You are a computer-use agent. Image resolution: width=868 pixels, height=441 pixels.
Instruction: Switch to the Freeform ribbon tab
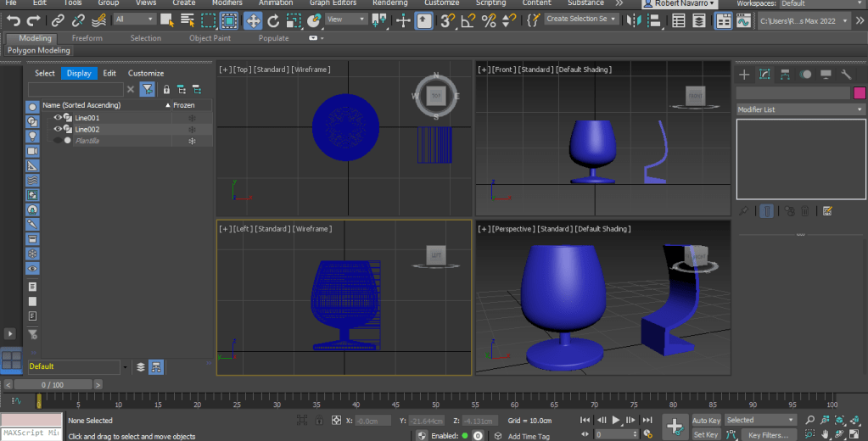click(x=87, y=38)
